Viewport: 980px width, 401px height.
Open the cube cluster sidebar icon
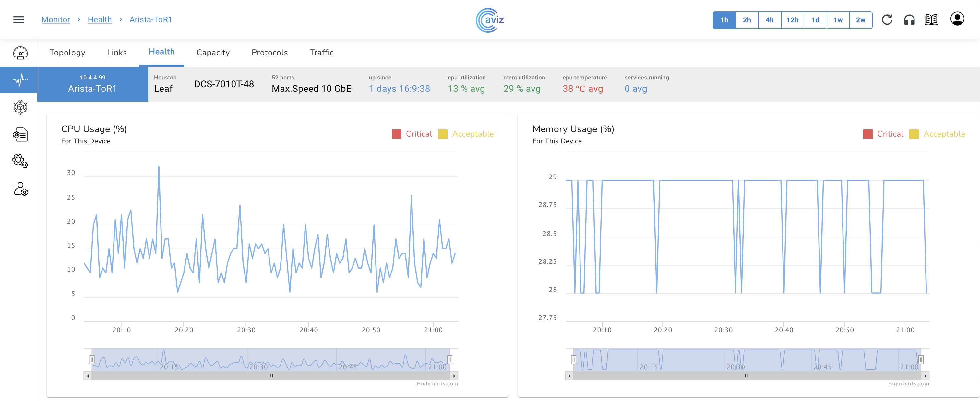(x=20, y=107)
